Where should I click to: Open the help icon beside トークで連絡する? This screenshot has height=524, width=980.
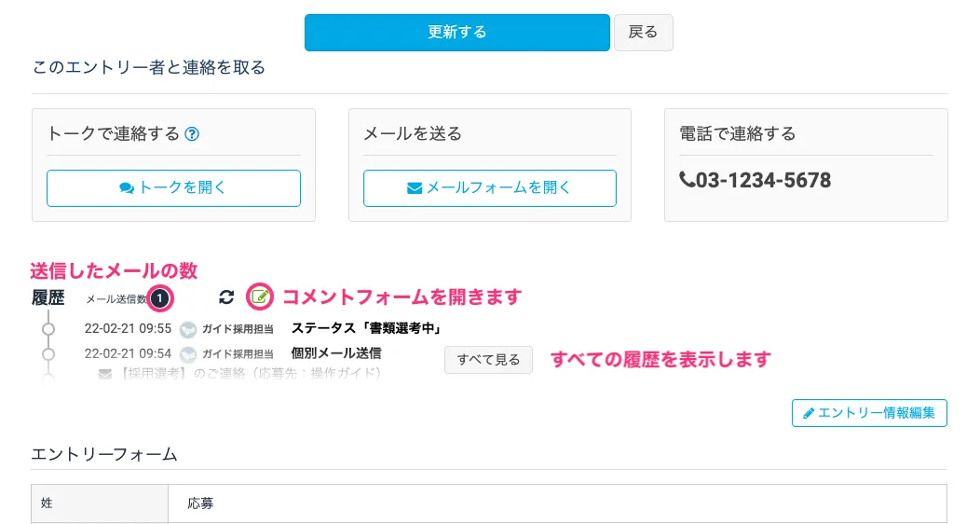(192, 134)
